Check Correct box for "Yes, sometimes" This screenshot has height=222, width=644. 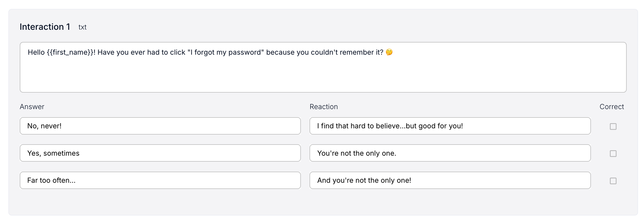(x=613, y=154)
